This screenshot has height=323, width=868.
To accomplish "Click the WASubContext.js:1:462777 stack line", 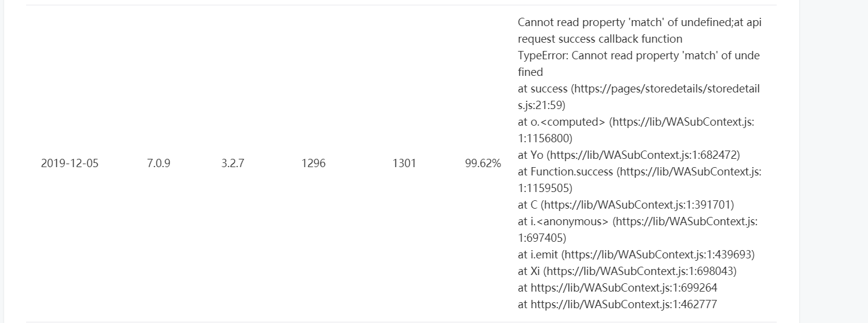I will pyautogui.click(x=617, y=305).
